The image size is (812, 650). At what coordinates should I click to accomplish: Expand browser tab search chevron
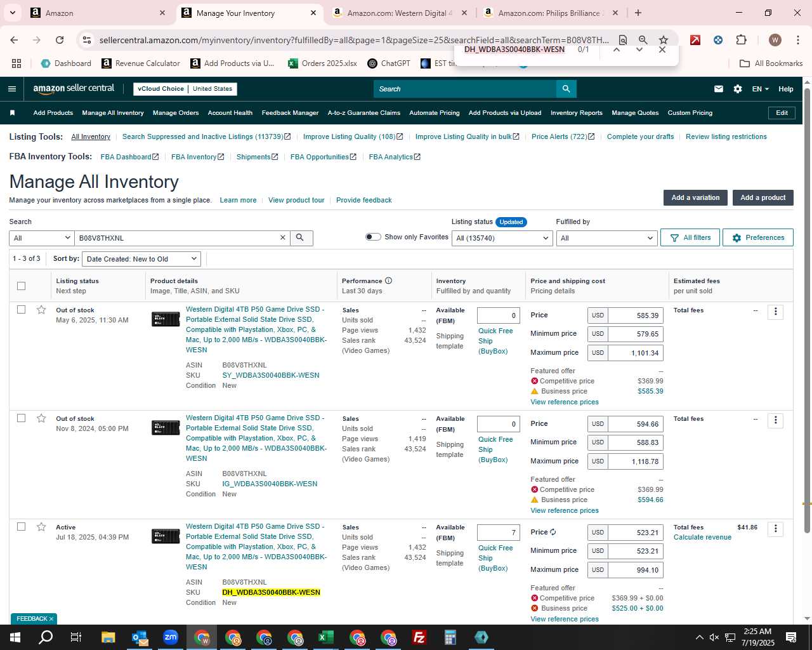click(x=12, y=13)
